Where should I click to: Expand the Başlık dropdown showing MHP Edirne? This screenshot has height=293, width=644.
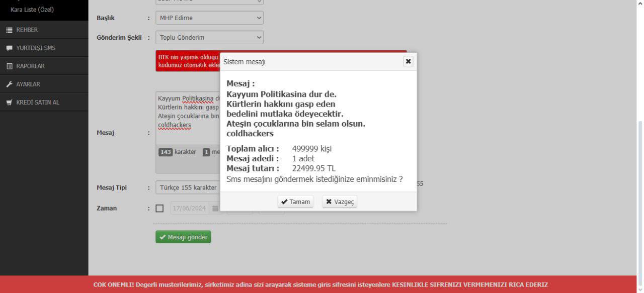(209, 18)
